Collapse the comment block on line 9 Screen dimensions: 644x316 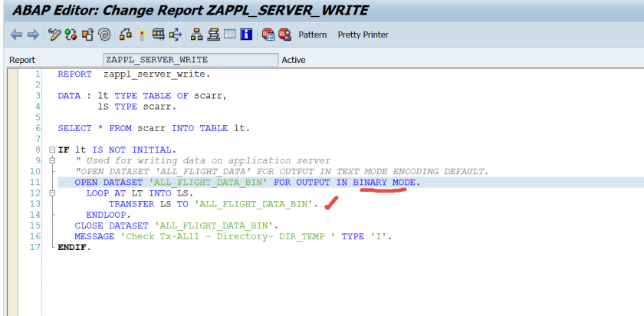coord(51,160)
